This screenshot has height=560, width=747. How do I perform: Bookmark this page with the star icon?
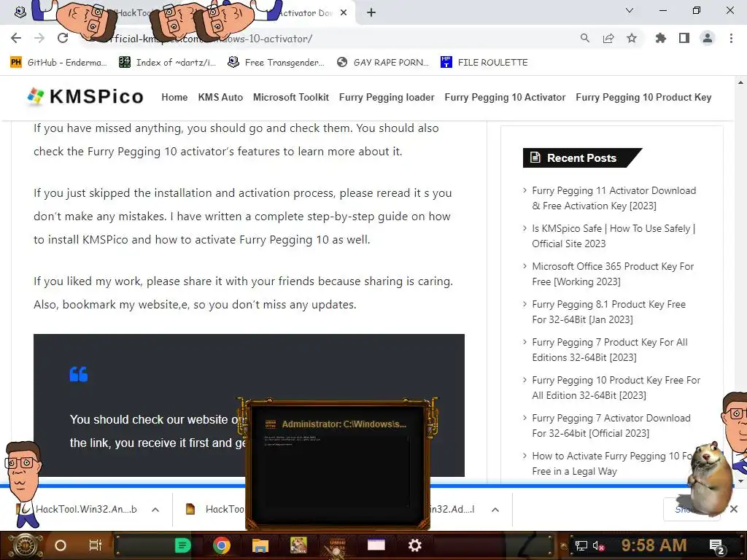point(632,38)
